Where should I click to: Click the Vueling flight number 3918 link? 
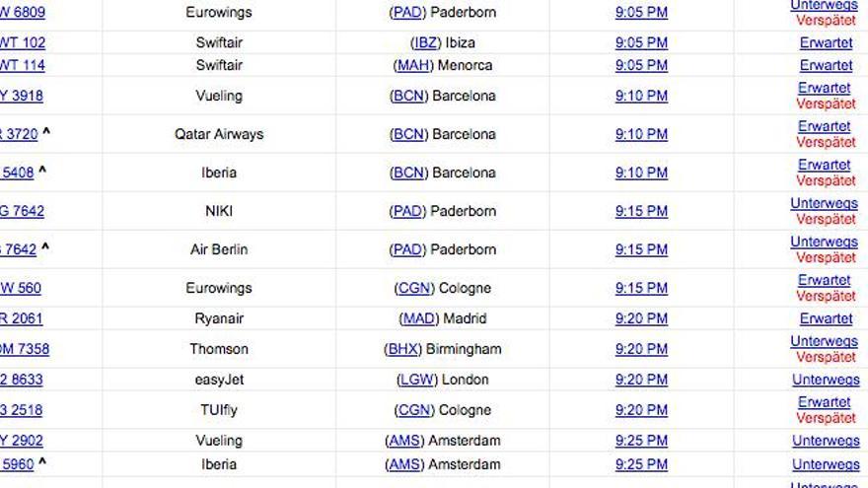pos(22,96)
